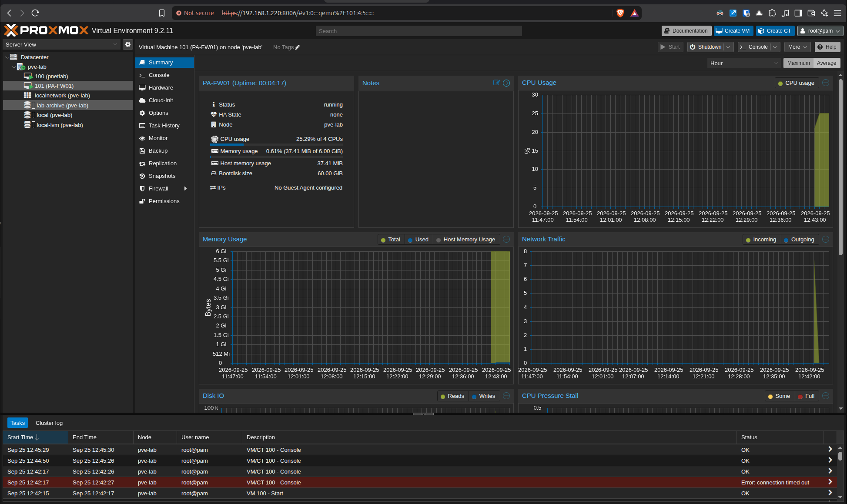The image size is (847, 504).
Task: Collapse the Memory Usage chart panel
Action: pyautogui.click(x=506, y=239)
